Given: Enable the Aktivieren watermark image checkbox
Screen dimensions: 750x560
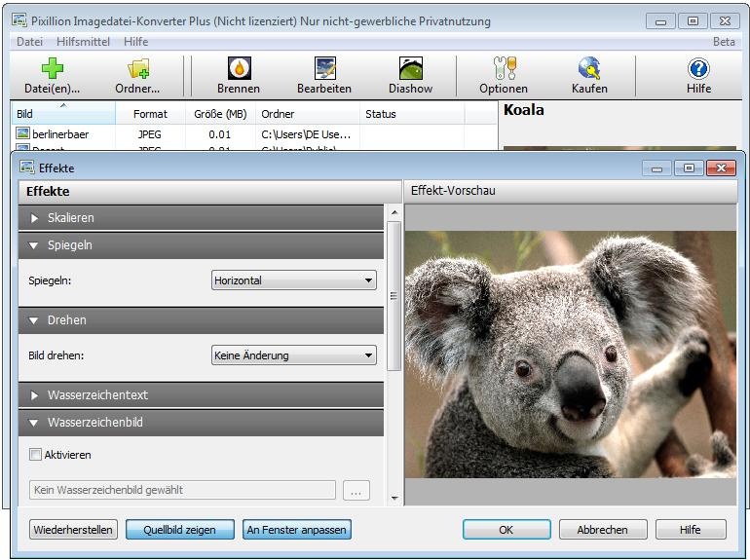Looking at the screenshot, I should (x=36, y=455).
